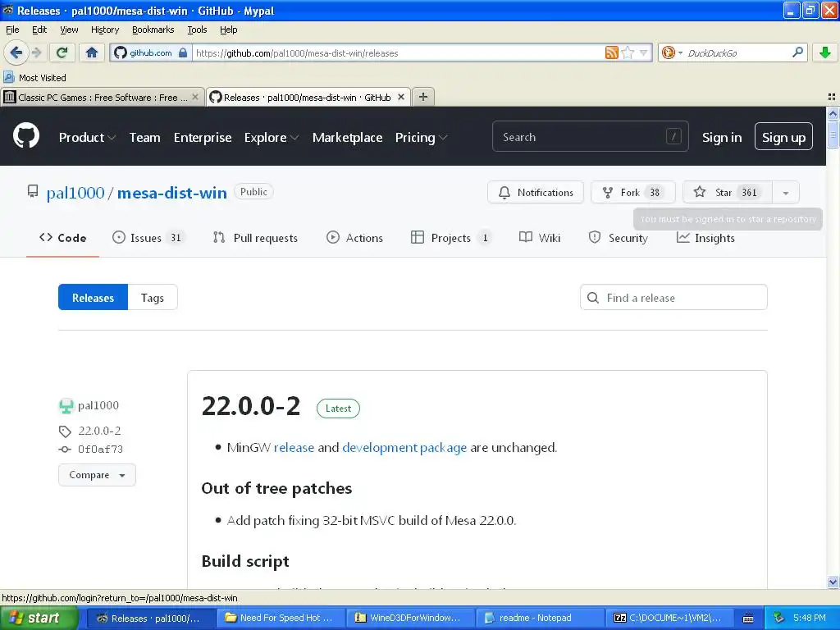Open the Security tab
The height and width of the screenshot is (630, 840).
(x=618, y=238)
